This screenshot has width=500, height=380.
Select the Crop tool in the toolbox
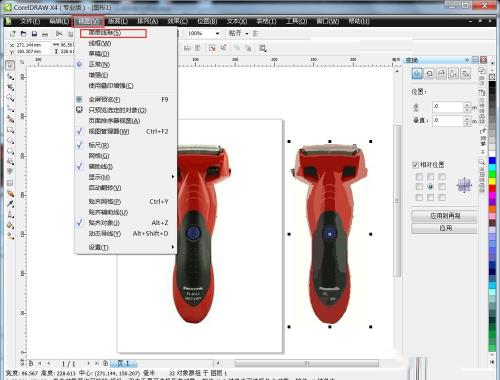10,87
